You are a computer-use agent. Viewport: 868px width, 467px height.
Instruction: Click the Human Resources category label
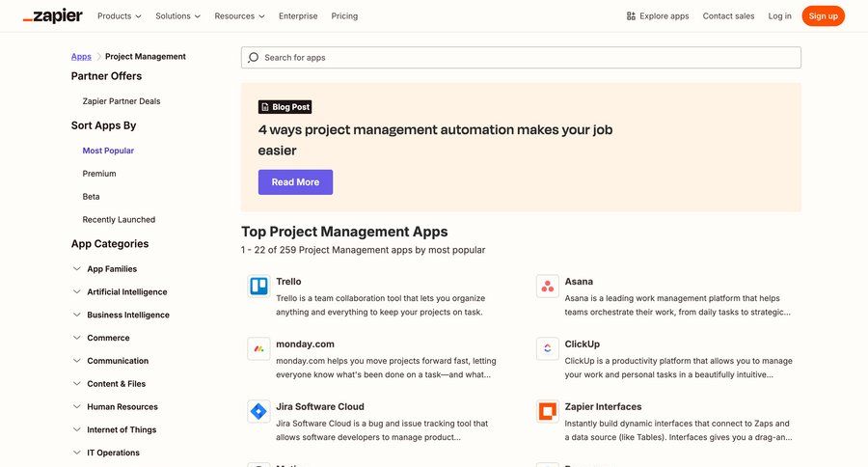click(x=122, y=406)
